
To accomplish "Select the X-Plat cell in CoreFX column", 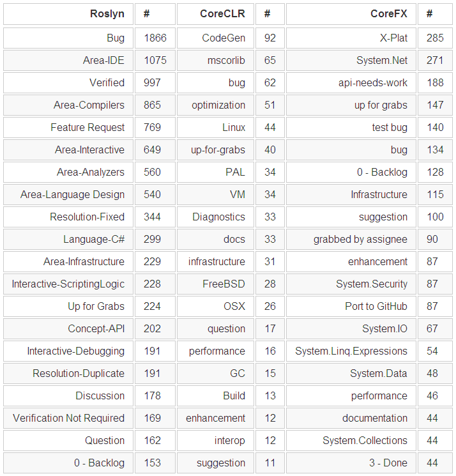I will [393, 38].
